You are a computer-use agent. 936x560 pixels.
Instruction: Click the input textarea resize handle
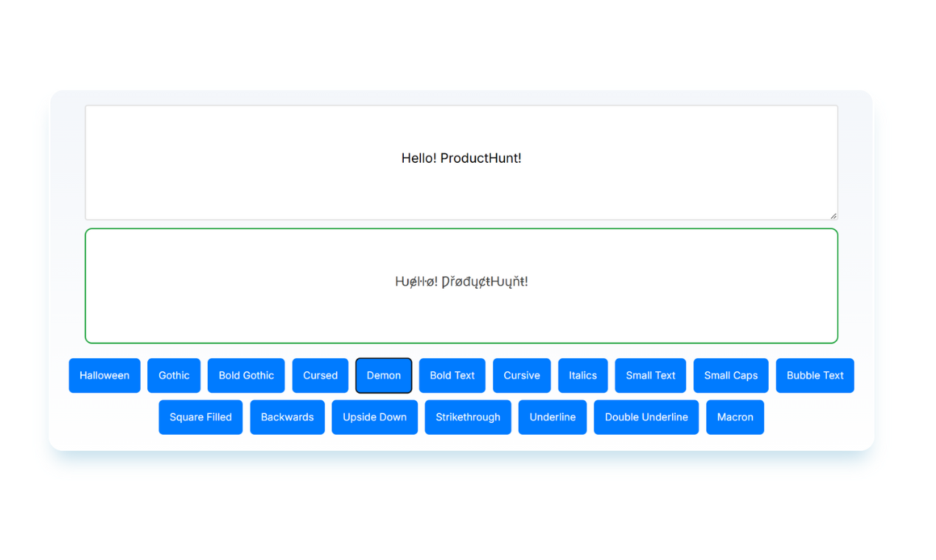pos(834,216)
